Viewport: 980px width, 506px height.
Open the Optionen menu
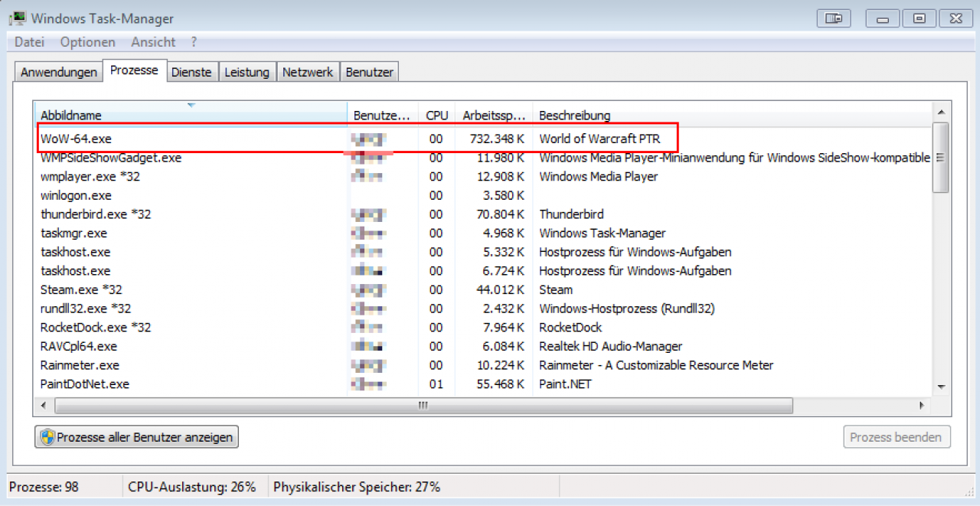88,42
